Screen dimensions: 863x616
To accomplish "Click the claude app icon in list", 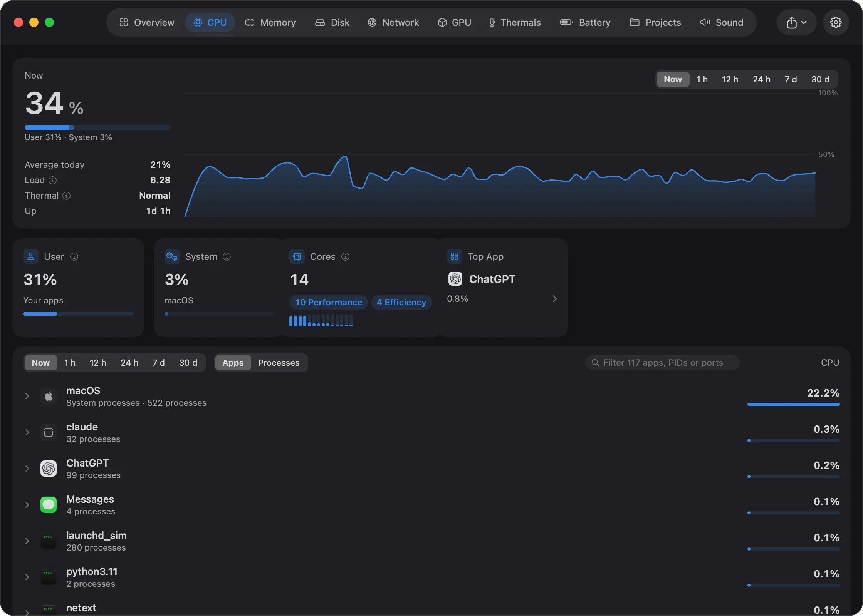I will [x=49, y=432].
